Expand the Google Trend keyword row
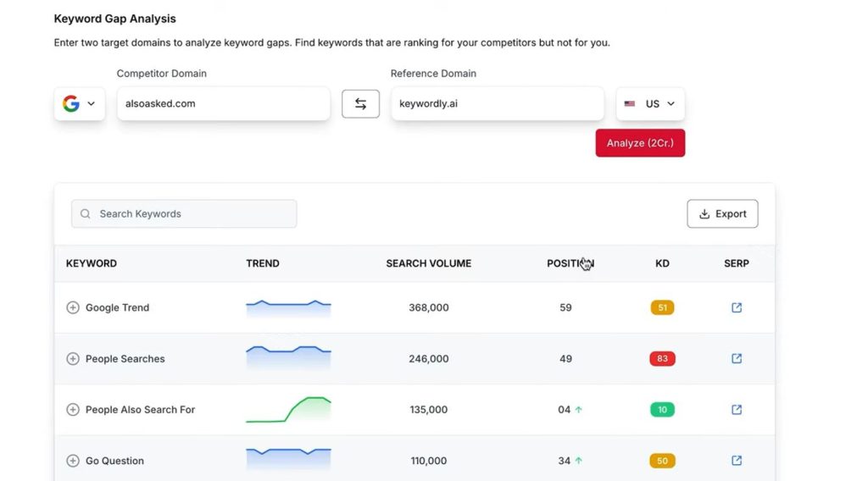The height and width of the screenshot is (481, 868). 73,307
